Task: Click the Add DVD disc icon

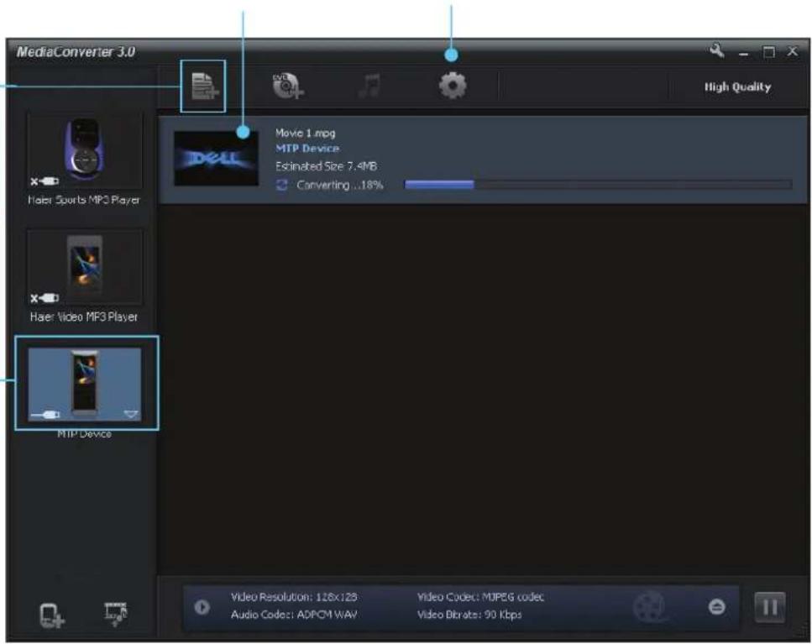Action: (x=288, y=86)
